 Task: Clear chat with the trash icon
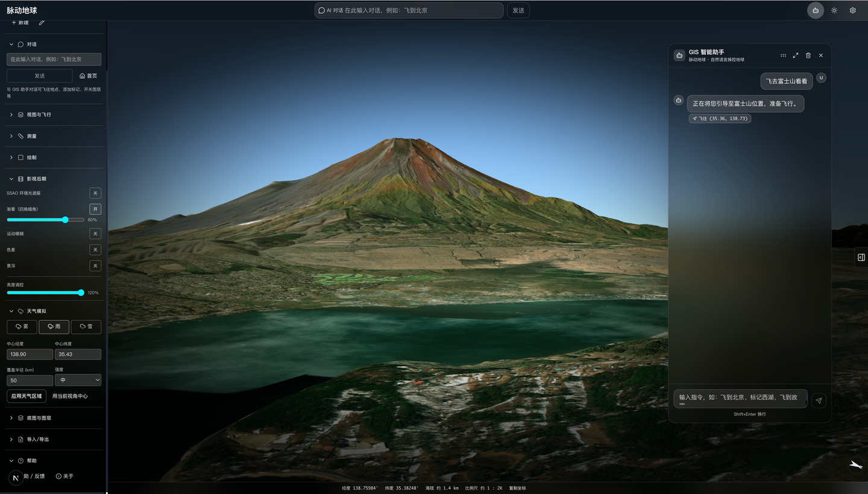pos(808,55)
